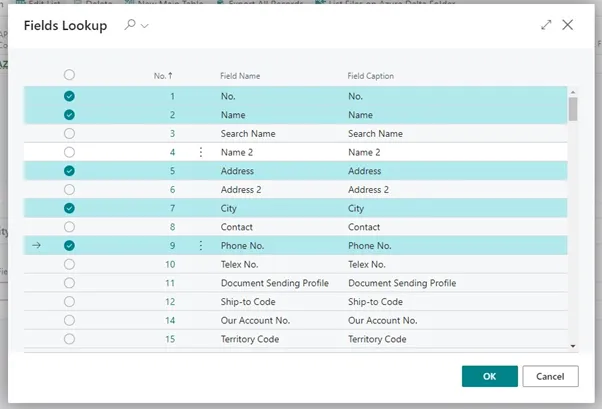Close the Fields Lookup dialog
This screenshot has width=602, height=409.
(x=567, y=25)
